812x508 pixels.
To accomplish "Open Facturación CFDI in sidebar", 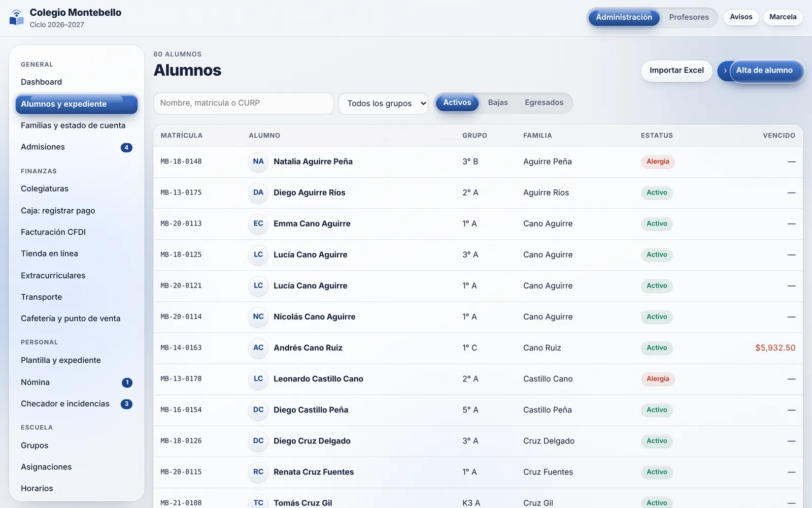I will (x=77, y=232).
